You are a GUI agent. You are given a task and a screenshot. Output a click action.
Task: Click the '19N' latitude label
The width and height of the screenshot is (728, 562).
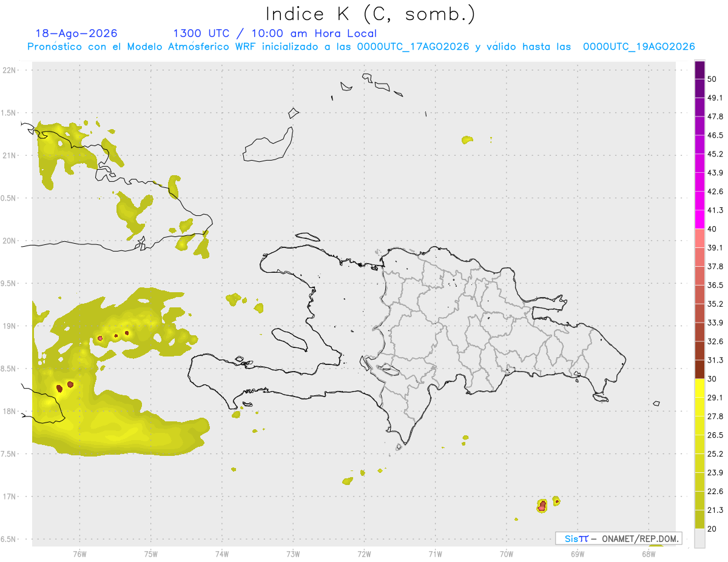pyautogui.click(x=10, y=326)
